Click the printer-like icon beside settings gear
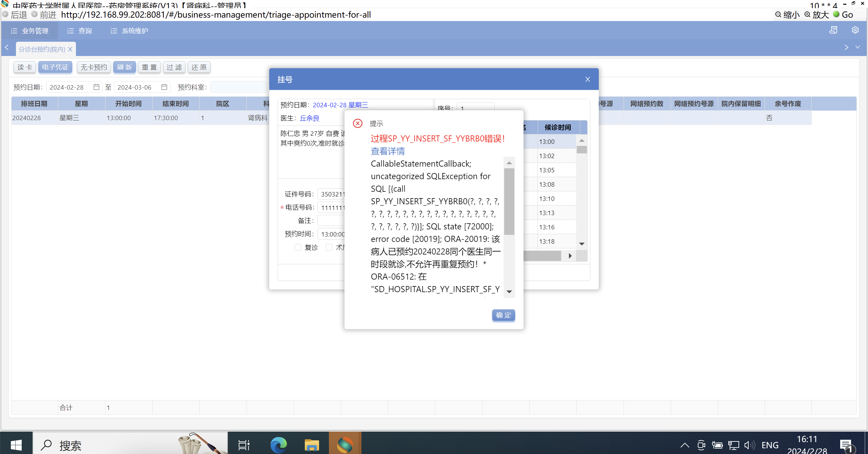 click(833, 30)
